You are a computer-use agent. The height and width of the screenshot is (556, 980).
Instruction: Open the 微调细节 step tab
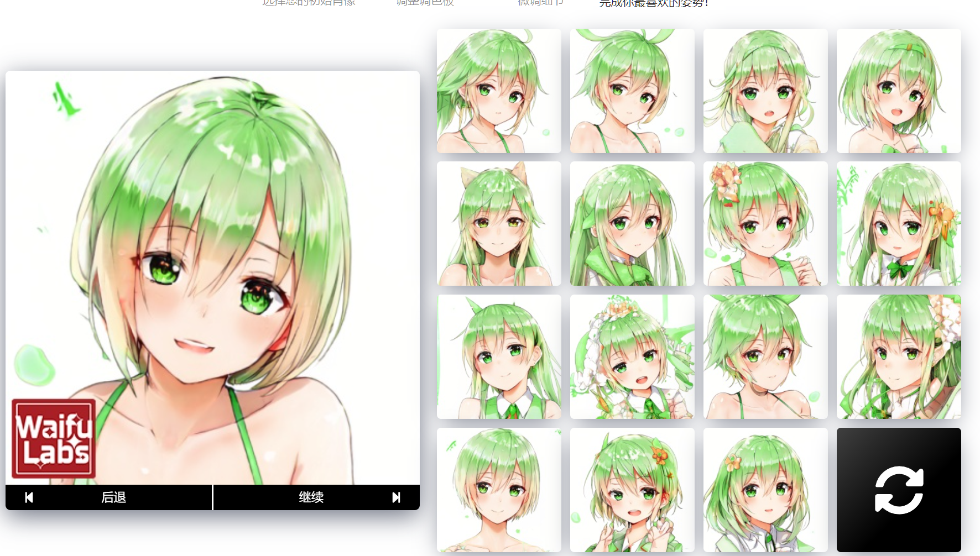[540, 3]
